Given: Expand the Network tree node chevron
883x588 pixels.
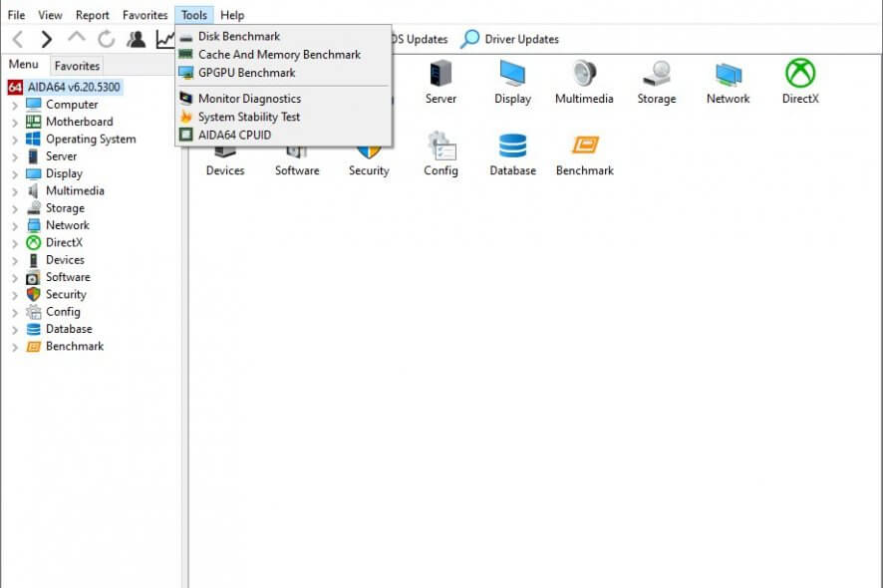Looking at the screenshot, I should 15,226.
